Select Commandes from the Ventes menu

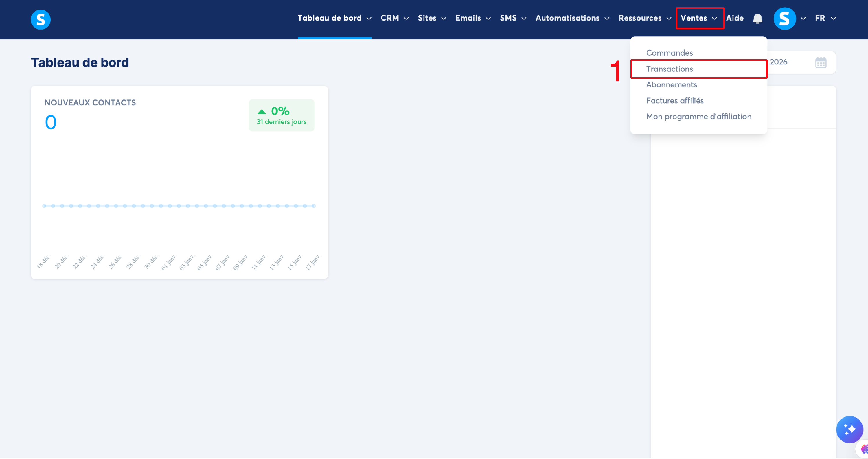point(669,53)
